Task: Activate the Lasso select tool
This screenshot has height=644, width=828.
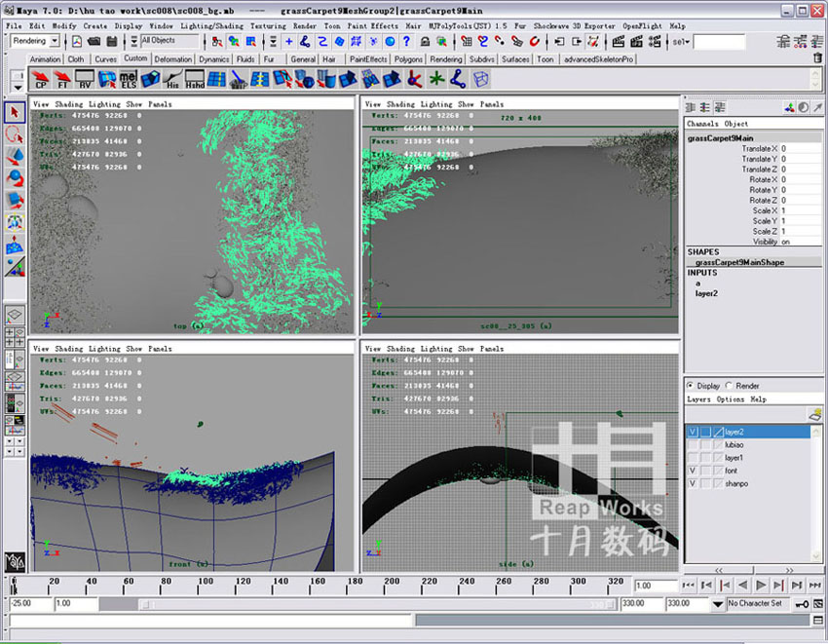Action: [15, 134]
